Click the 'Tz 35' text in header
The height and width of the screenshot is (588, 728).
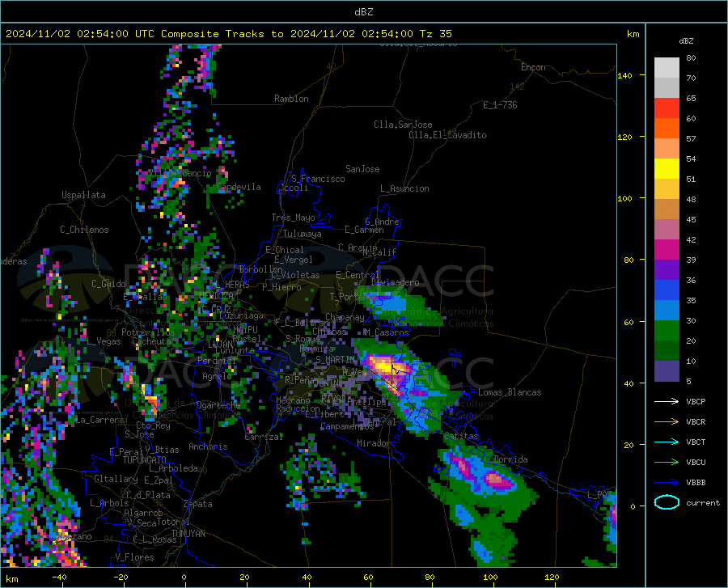click(435, 34)
